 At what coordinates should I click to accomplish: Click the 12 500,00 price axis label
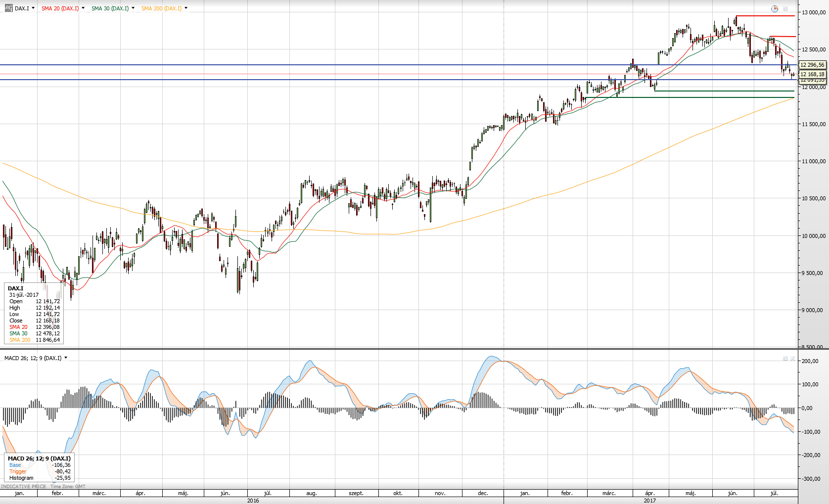[x=814, y=49]
